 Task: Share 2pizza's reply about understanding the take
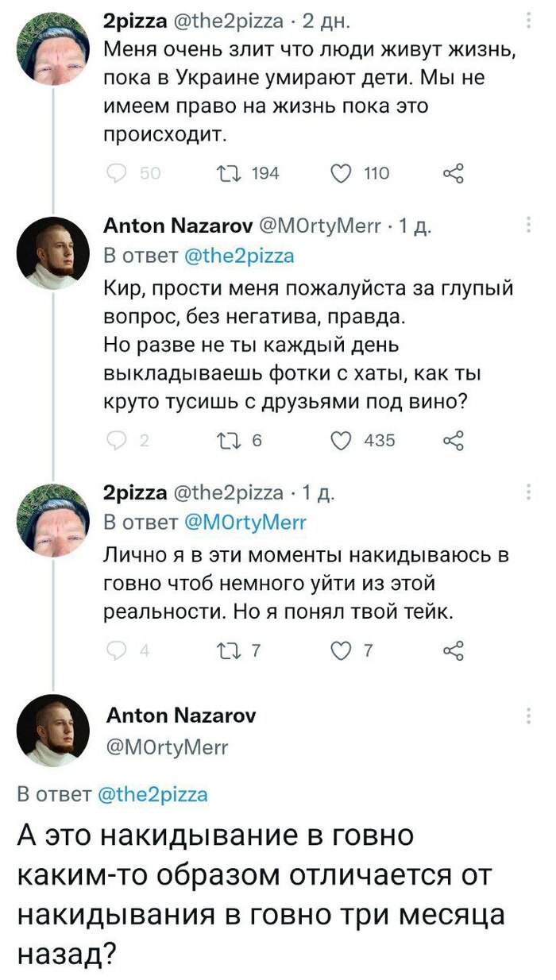click(x=454, y=651)
